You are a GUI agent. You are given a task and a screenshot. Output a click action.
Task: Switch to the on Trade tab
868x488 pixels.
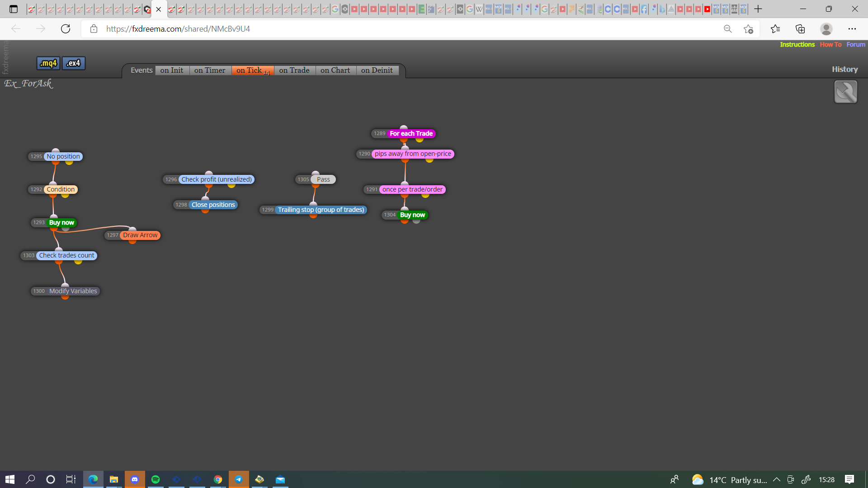coord(294,70)
